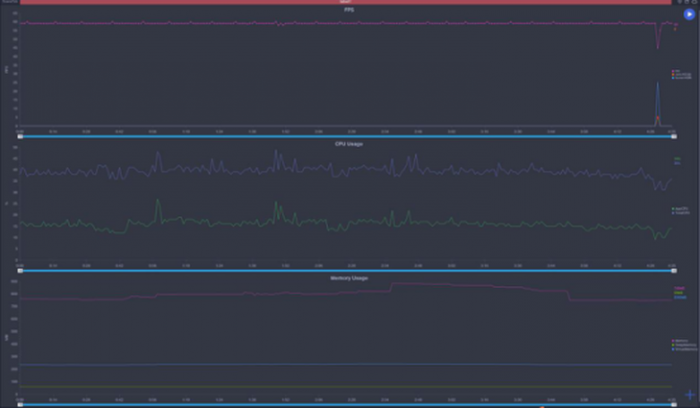The height and width of the screenshot is (408, 700).
Task: Toggle the FPS series in FPS chart legend
Action: [x=676, y=71]
